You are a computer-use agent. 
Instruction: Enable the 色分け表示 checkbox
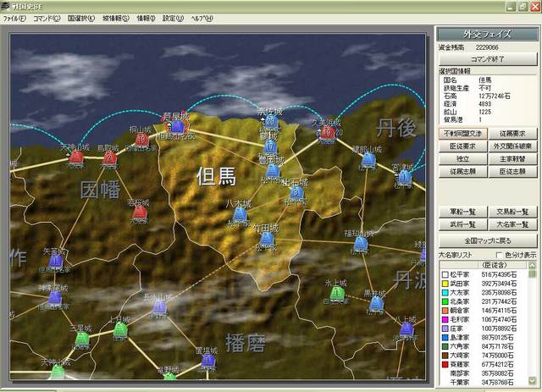(499, 255)
